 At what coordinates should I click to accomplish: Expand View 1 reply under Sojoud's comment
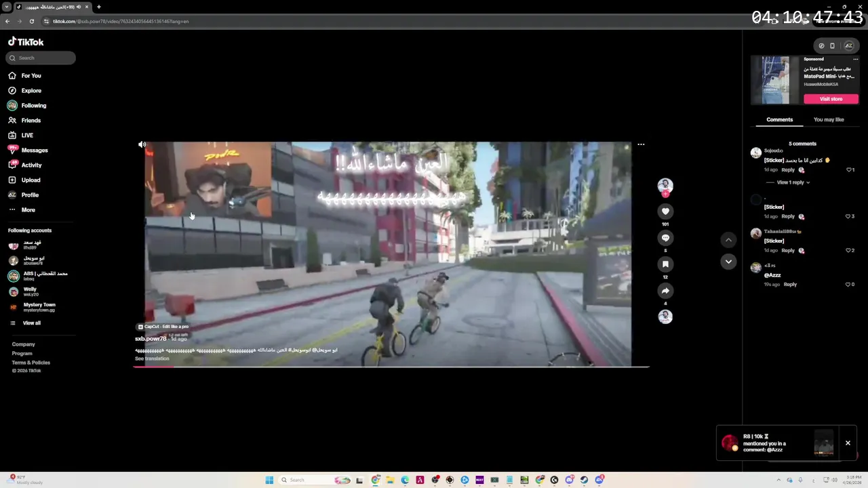793,182
